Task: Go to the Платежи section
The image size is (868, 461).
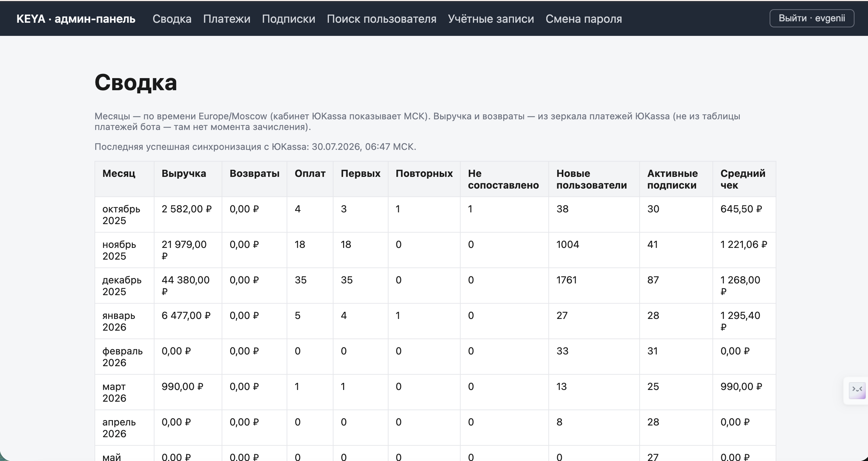Action: tap(227, 18)
